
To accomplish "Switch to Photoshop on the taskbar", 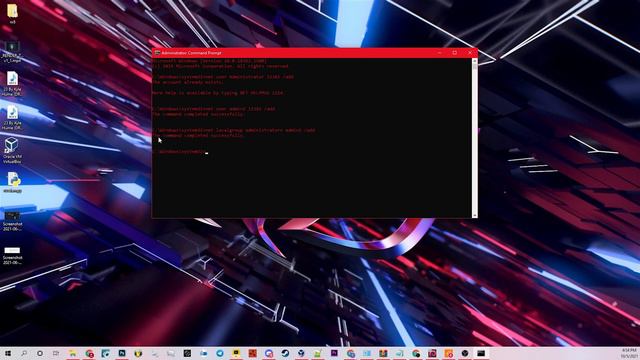I will (122, 353).
